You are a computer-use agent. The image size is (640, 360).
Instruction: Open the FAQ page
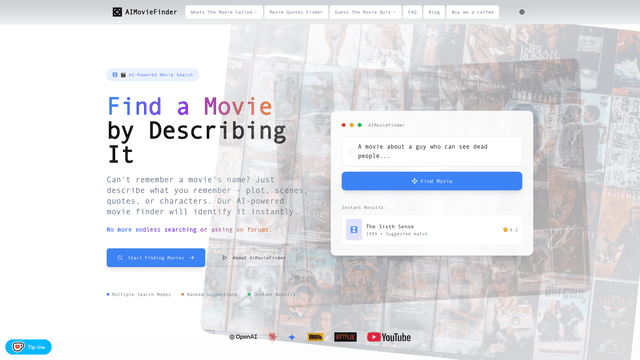tap(412, 12)
